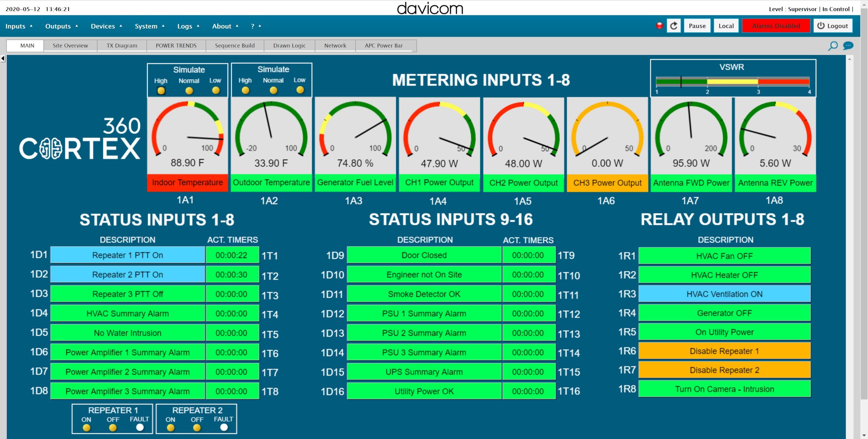Click the refresh arrow icon
Viewport: 868px width, 439px height.
(674, 26)
